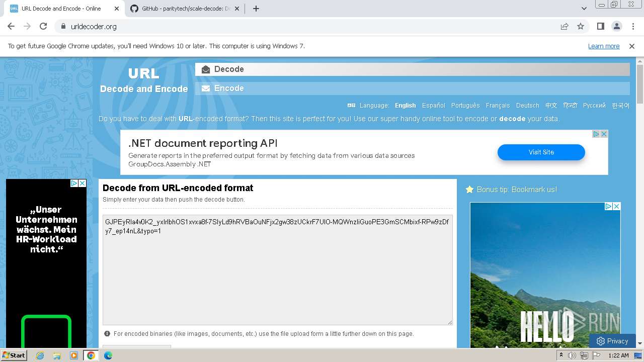Launch Internet Explorer from taskbar

40,355
